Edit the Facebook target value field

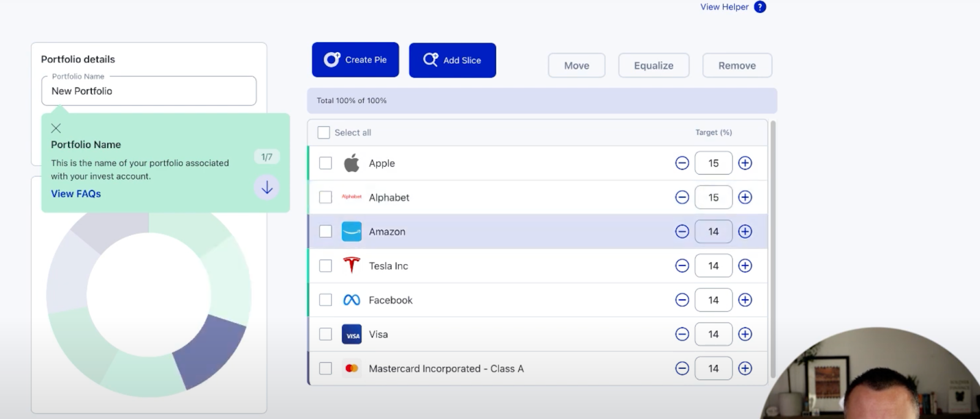click(714, 300)
